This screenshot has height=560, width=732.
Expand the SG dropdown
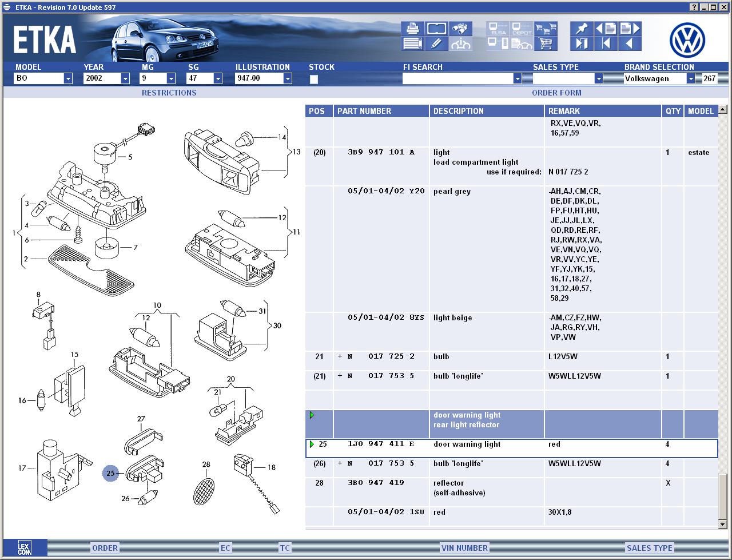pyautogui.click(x=217, y=79)
